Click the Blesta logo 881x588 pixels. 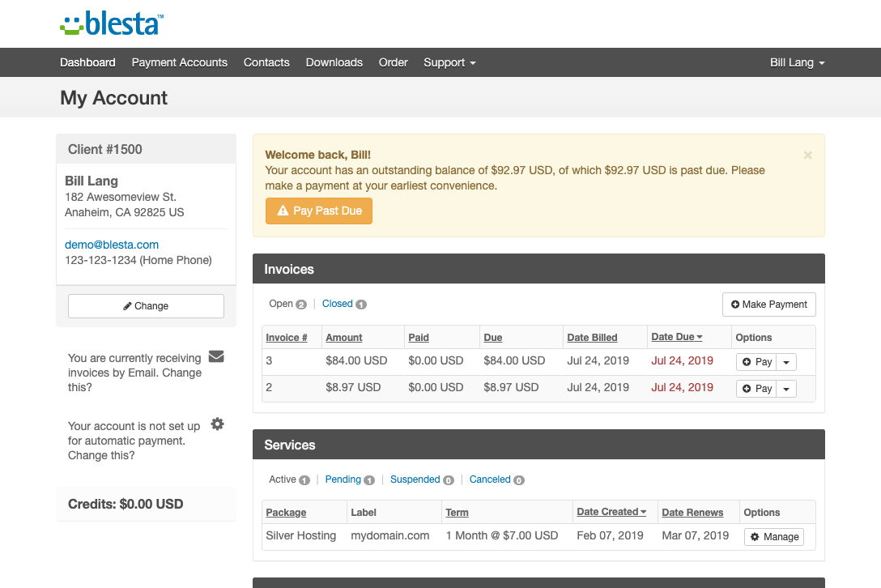[x=111, y=24]
